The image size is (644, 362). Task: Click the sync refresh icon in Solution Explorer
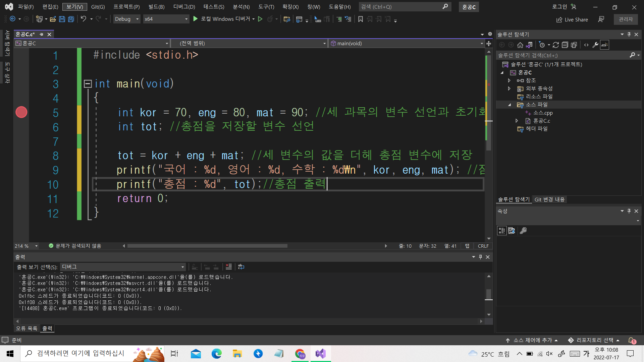click(556, 45)
